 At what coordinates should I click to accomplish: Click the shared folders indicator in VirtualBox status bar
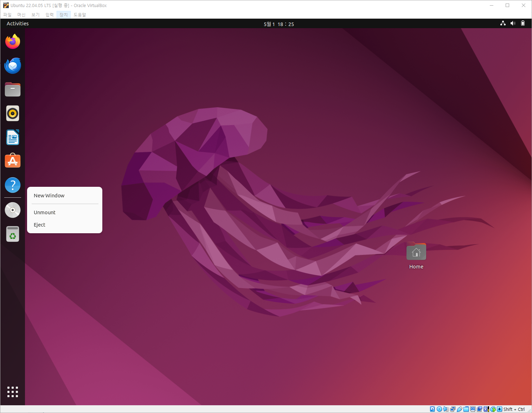pyautogui.click(x=466, y=409)
